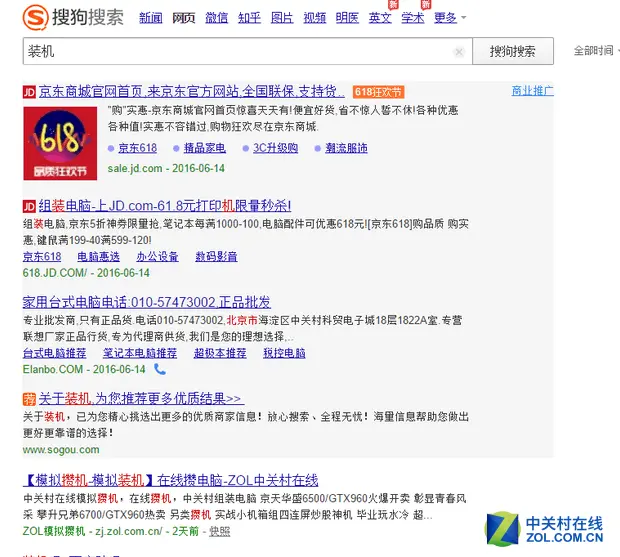Open the 商业推广 link
Viewport: 620px width, 557px height.
coord(533,91)
